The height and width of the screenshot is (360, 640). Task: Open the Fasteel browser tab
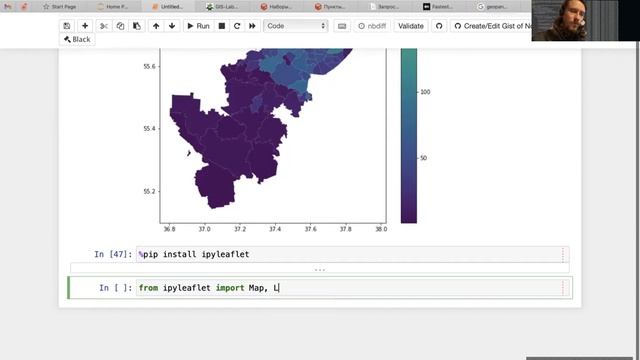click(x=438, y=7)
